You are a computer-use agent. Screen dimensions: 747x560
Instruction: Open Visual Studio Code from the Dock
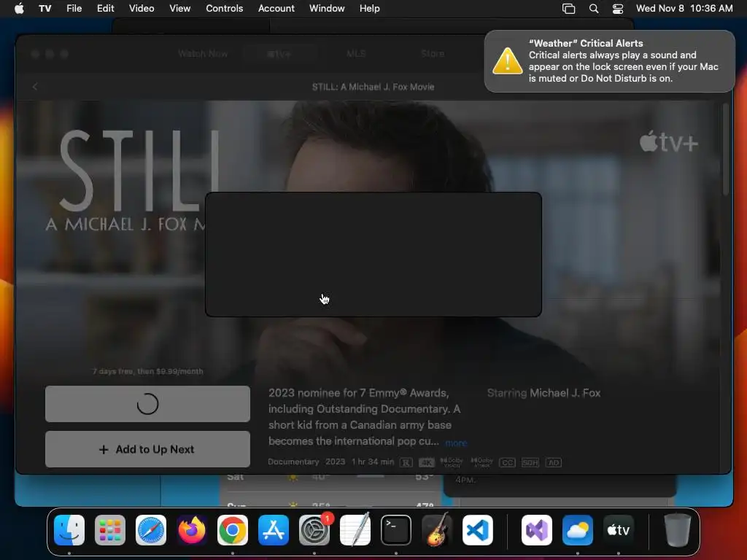478,530
